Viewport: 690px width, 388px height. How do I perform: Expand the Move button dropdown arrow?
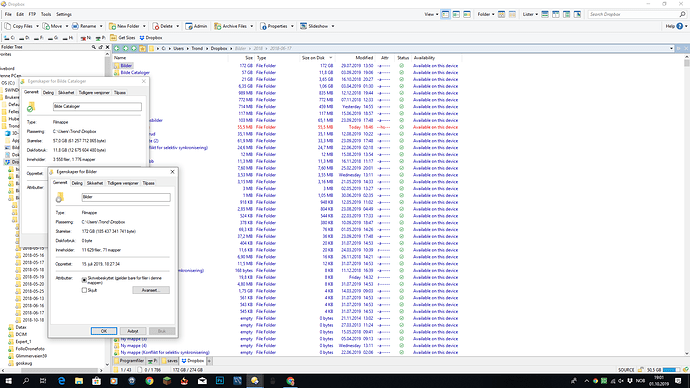(67, 26)
